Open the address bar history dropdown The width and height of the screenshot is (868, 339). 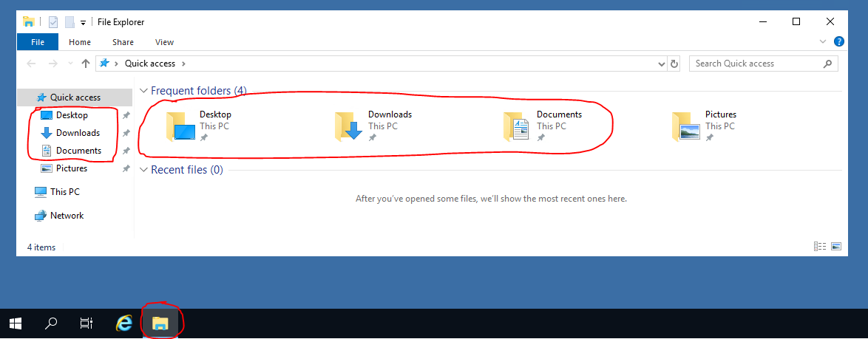662,64
